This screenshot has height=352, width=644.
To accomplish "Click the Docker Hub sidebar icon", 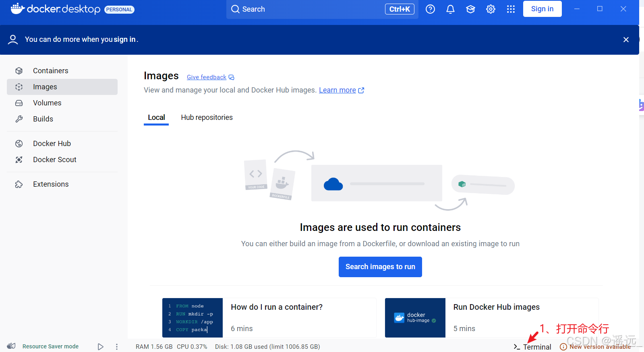I will pyautogui.click(x=19, y=144).
